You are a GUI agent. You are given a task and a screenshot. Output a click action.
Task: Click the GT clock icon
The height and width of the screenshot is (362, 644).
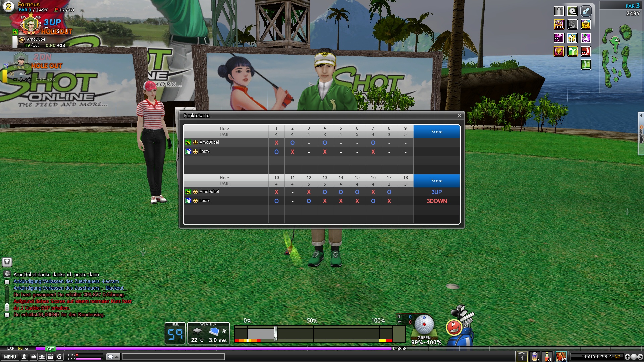572,11
